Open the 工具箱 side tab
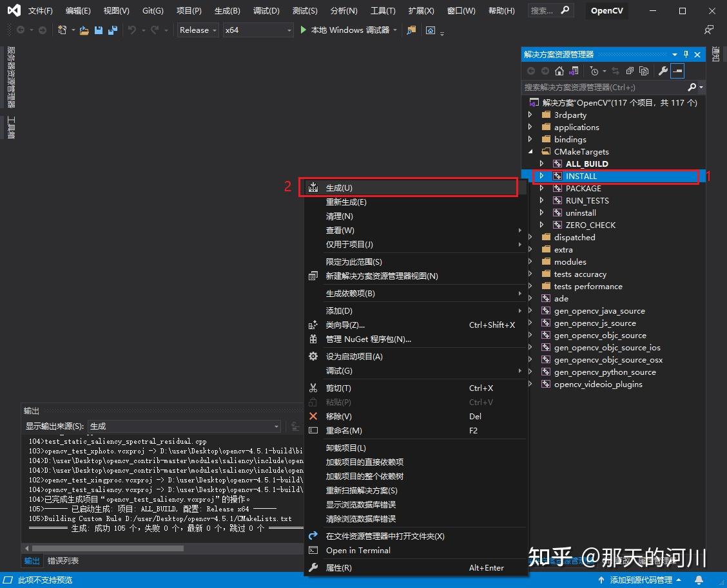Screen dimensions: 727x588 click(x=11, y=128)
